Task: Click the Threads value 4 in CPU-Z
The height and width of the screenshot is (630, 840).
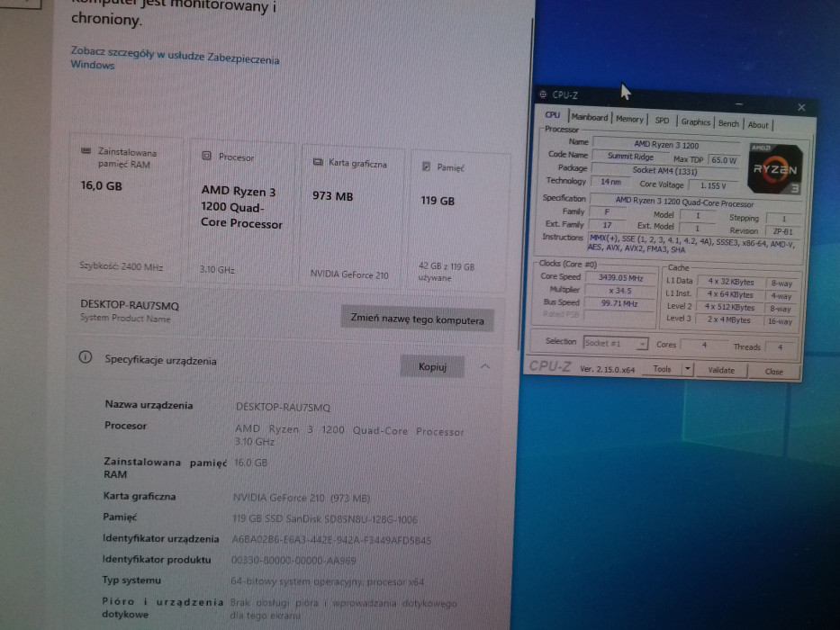Action: coord(780,347)
